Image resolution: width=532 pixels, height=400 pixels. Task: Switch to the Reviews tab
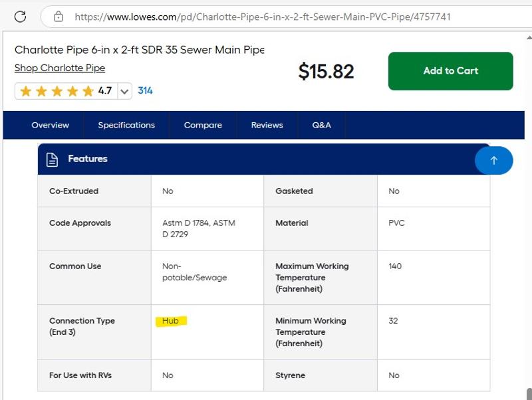coord(267,125)
